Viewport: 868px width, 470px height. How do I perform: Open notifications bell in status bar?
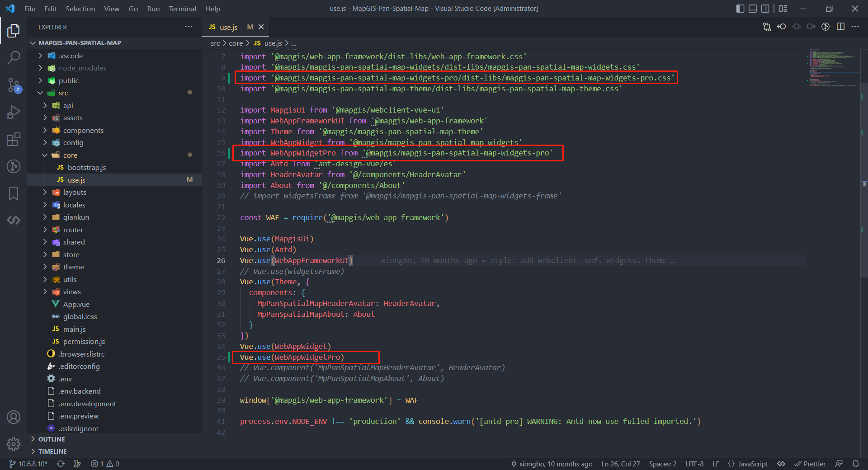tap(855, 464)
